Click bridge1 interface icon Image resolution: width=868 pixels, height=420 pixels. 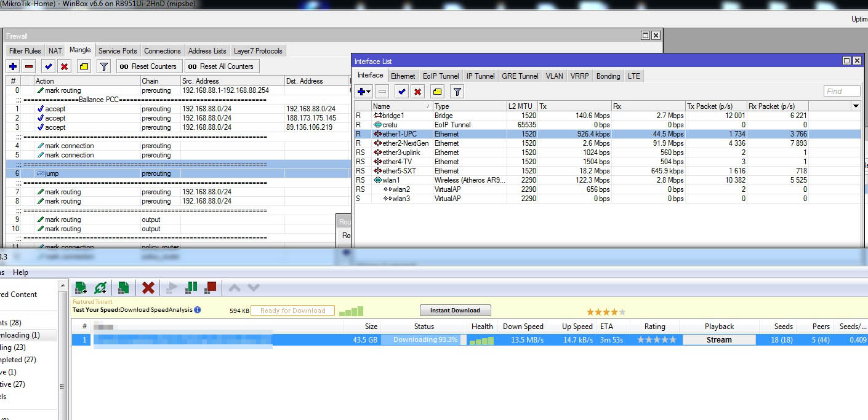point(377,115)
